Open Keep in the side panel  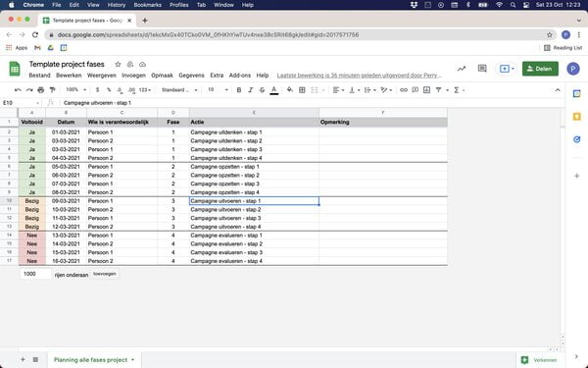[x=577, y=117]
